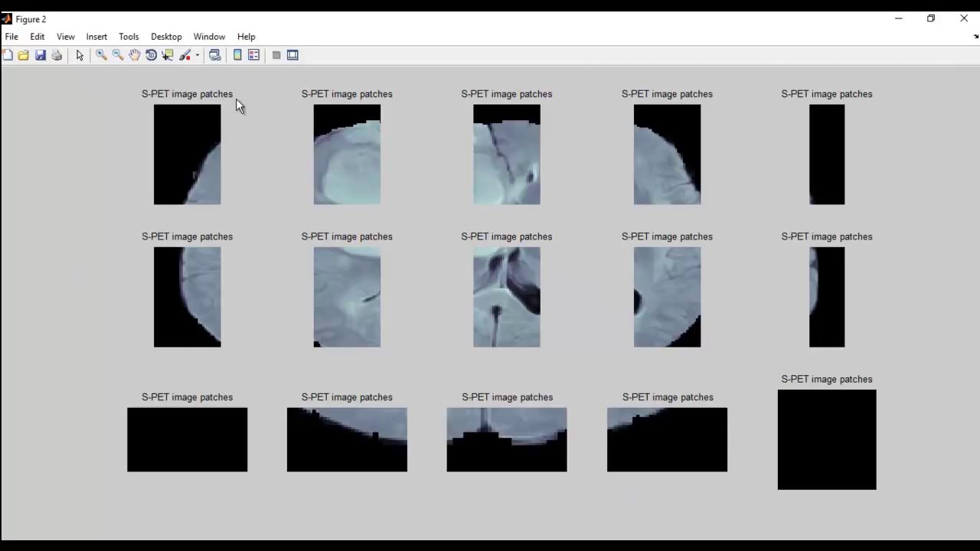Turn on the Data Cursor tool

coord(168,55)
